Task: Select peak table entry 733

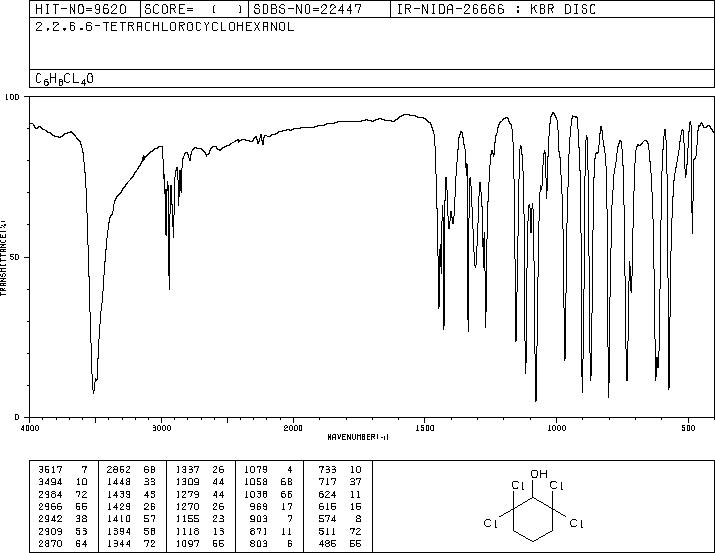Action: tap(327, 469)
